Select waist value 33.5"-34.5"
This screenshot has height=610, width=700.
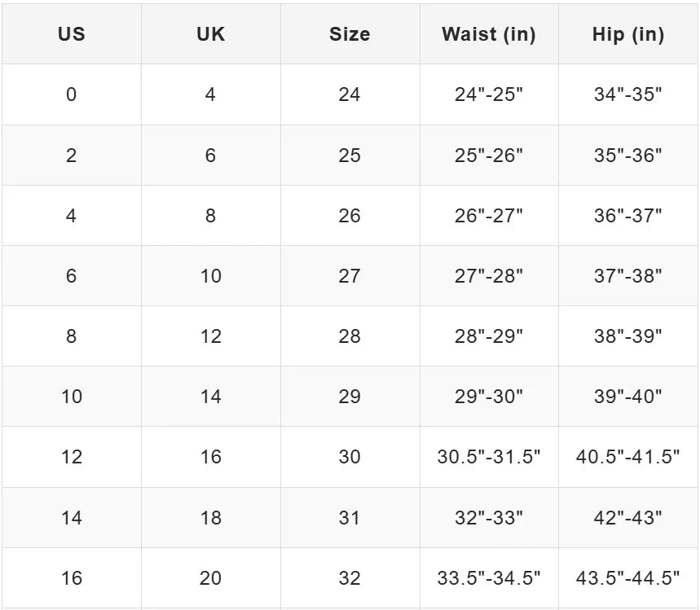click(x=489, y=577)
